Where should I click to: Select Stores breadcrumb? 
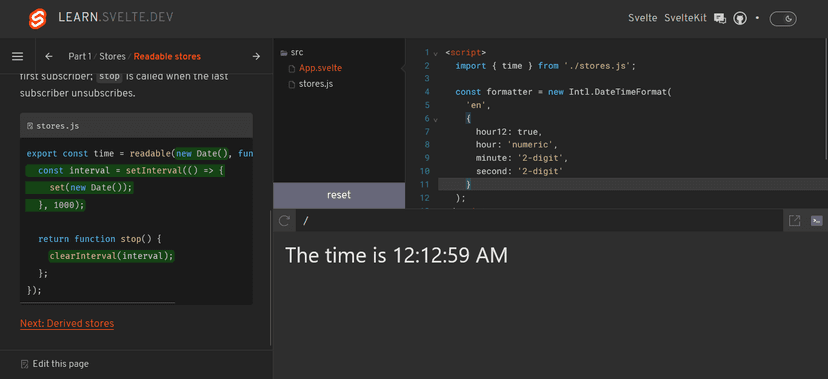pos(112,56)
